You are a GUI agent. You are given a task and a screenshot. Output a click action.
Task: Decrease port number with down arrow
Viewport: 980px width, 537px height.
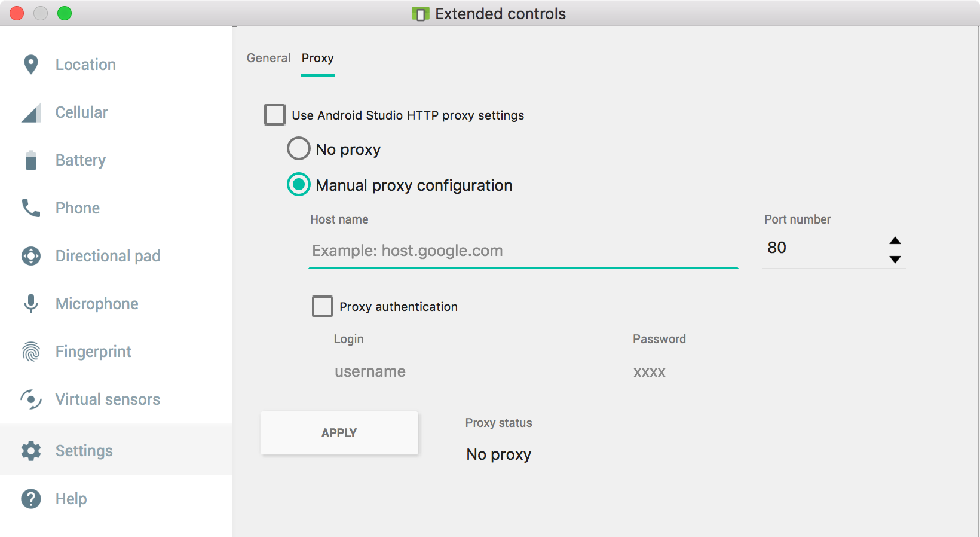click(x=895, y=260)
